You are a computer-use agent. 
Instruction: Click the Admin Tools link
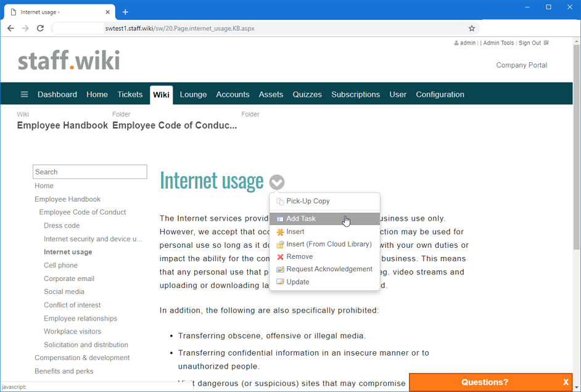coord(498,43)
